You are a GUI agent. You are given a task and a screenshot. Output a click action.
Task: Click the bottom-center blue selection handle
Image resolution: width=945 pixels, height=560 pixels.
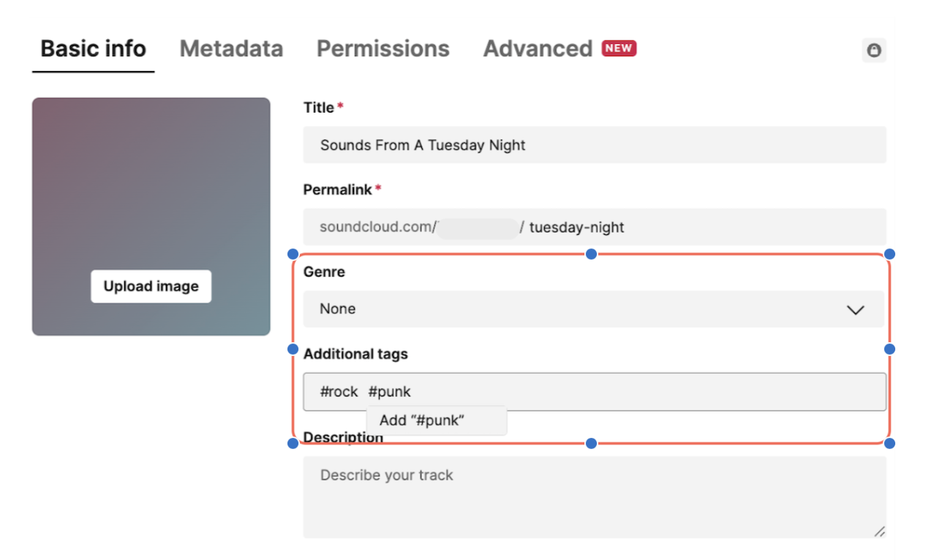tap(591, 443)
